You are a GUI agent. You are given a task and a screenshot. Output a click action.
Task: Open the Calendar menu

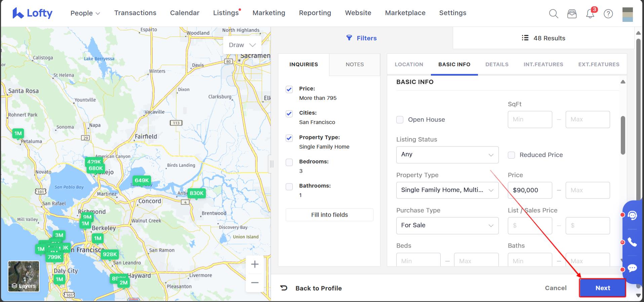click(x=185, y=13)
